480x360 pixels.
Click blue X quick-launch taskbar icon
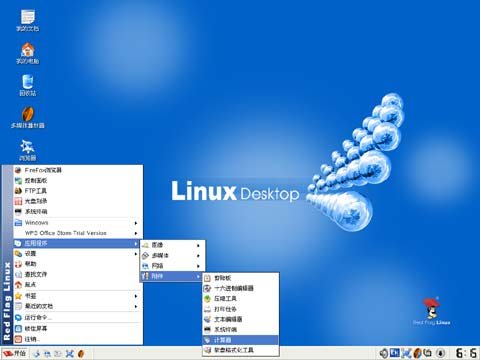pos(69,353)
